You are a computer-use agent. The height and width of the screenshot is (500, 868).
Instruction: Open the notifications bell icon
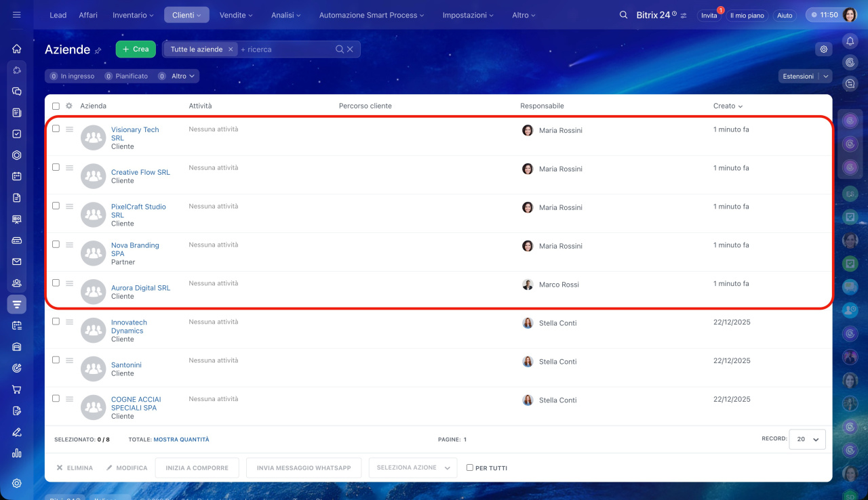850,41
